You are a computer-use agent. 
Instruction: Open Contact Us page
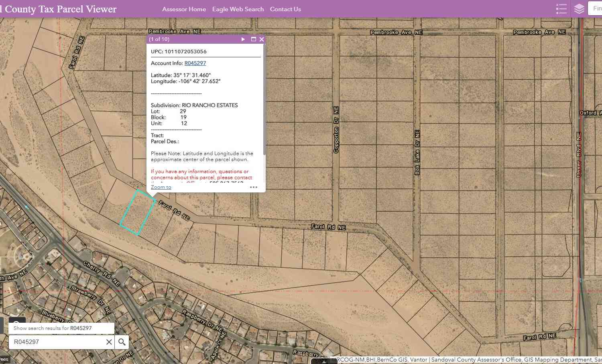click(x=285, y=9)
